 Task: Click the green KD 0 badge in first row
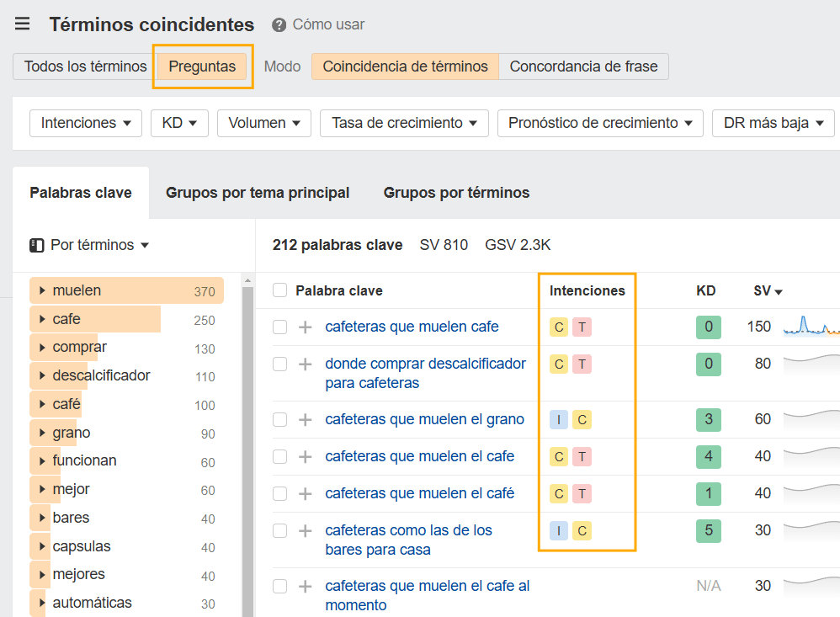708,327
